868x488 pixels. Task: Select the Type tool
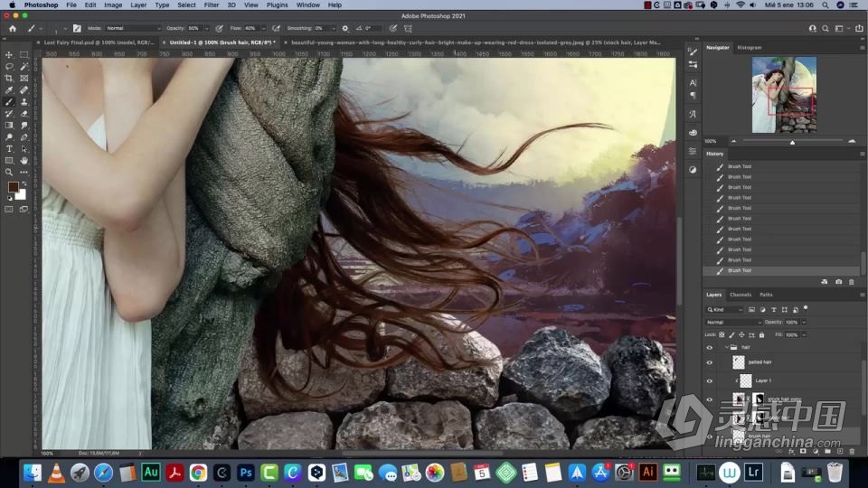pyautogui.click(x=10, y=149)
